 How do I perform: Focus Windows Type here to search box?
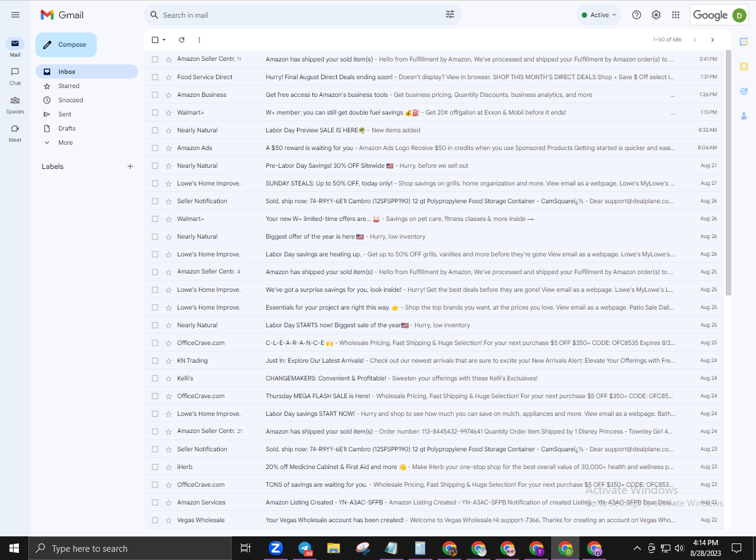tap(130, 548)
